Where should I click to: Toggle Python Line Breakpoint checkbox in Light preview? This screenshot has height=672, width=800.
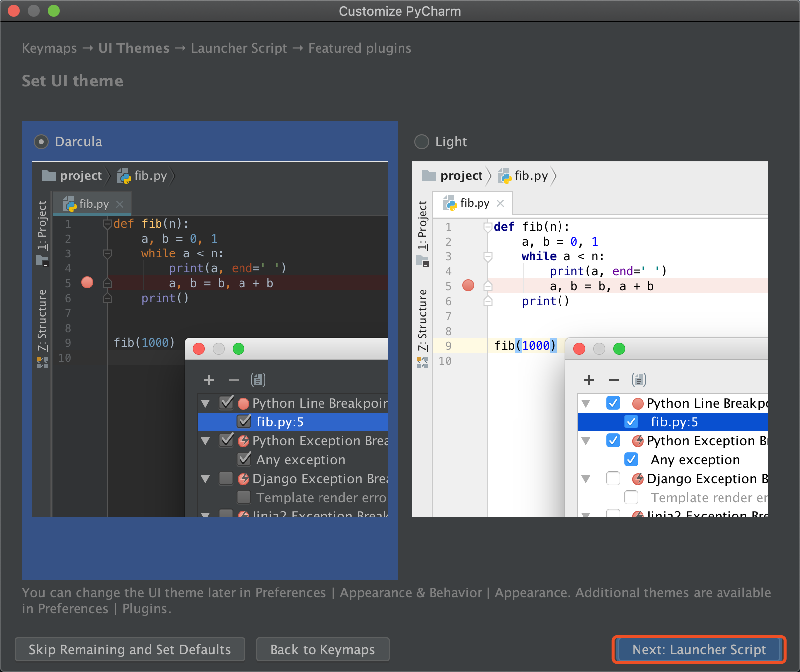click(x=613, y=403)
